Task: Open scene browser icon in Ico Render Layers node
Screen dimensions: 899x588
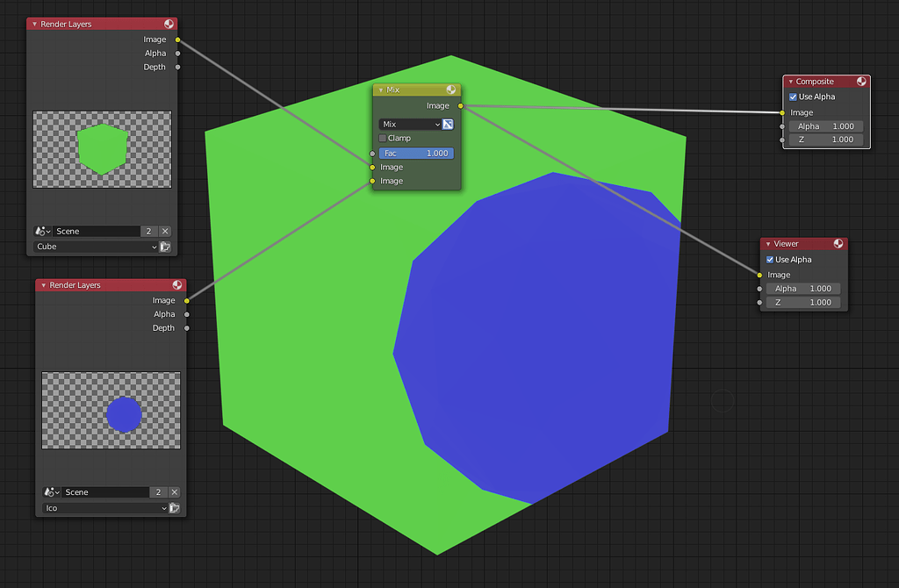Action: click(52, 492)
